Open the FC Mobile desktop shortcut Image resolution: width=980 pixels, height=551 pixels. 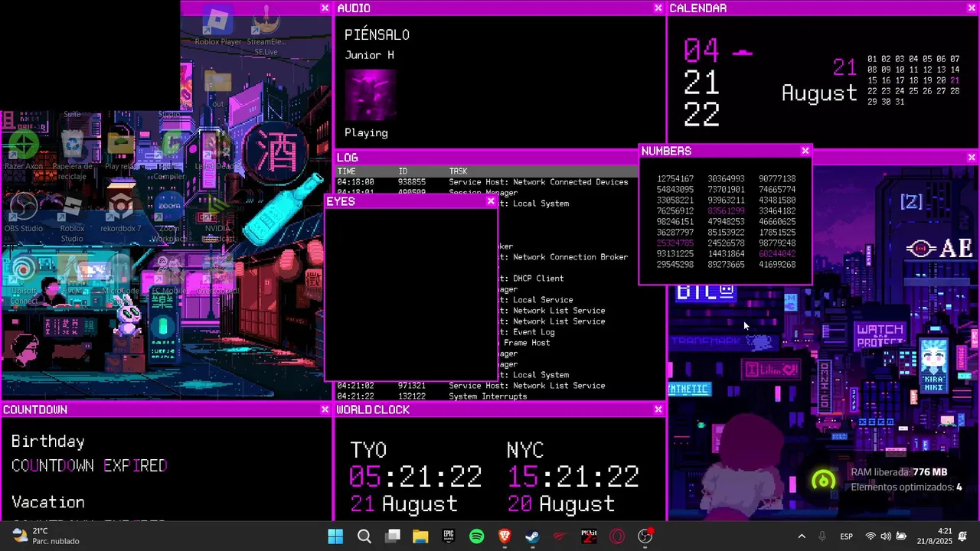click(169, 275)
